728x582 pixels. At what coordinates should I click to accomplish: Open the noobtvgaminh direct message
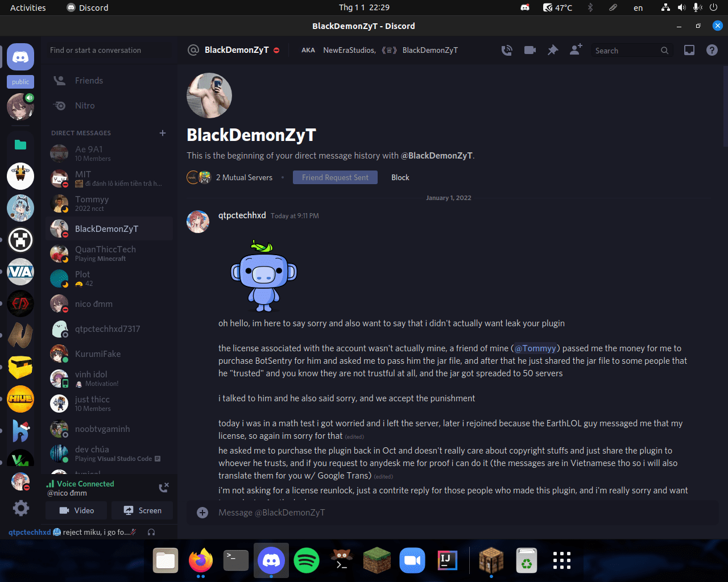coord(109,429)
